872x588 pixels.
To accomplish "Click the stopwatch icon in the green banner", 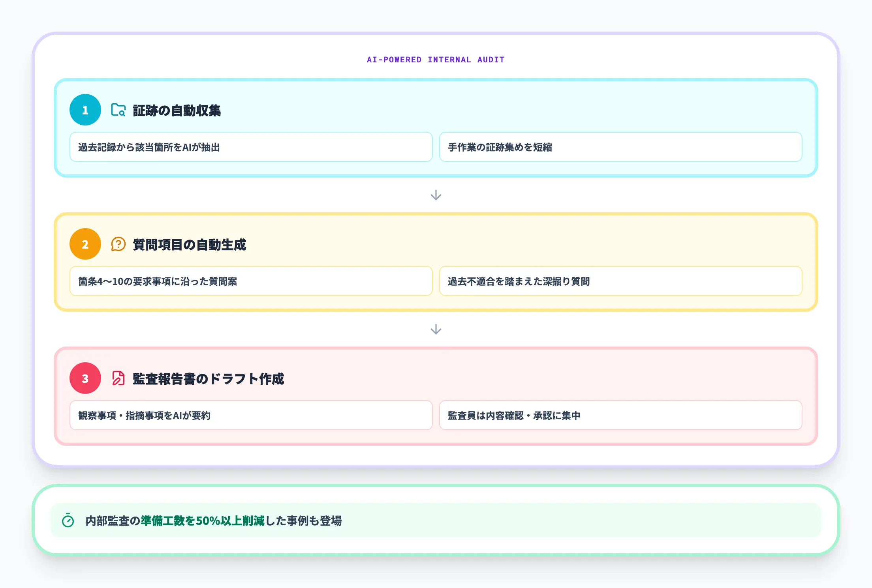I will pos(68,521).
